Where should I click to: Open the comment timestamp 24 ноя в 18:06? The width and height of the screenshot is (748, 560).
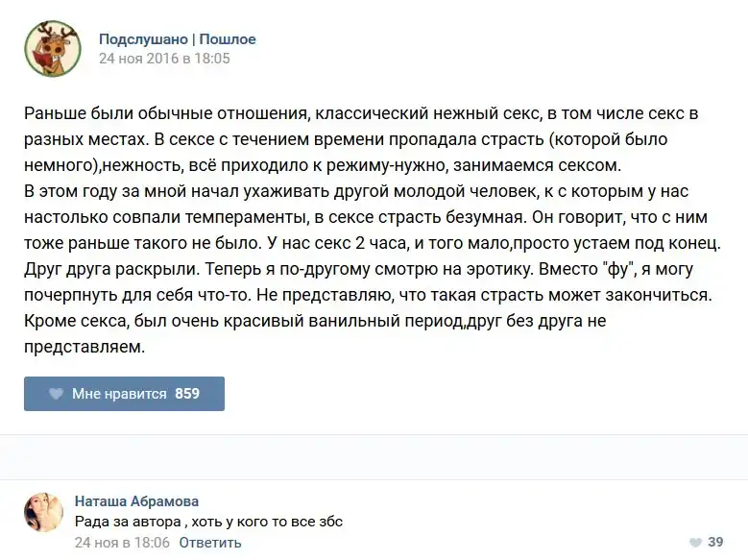pyautogui.click(x=122, y=543)
